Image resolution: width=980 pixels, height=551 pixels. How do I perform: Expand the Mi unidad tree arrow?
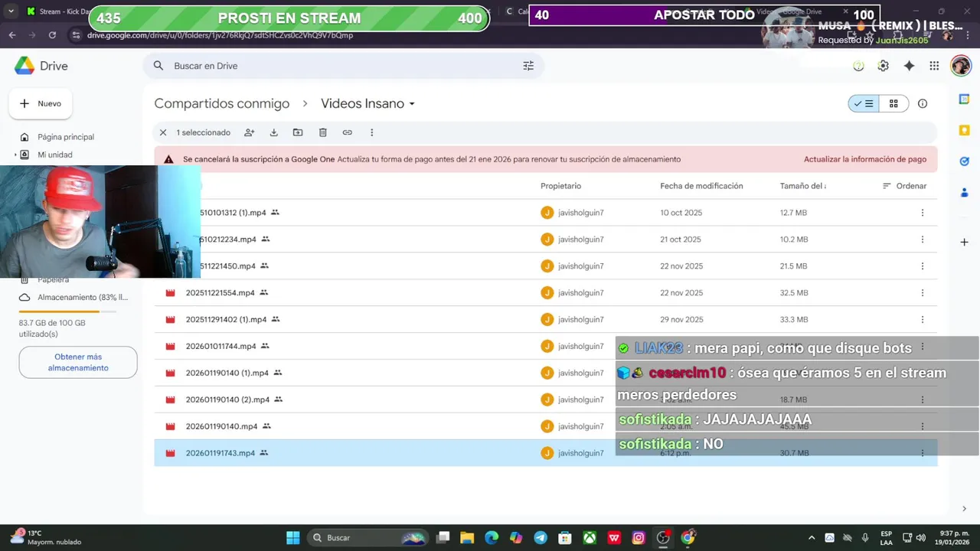15,155
